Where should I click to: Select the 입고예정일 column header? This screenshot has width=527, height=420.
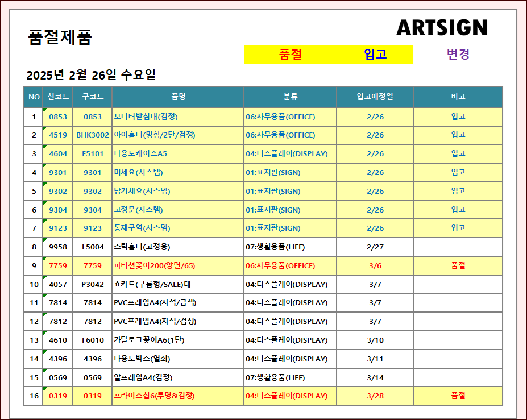click(x=375, y=97)
